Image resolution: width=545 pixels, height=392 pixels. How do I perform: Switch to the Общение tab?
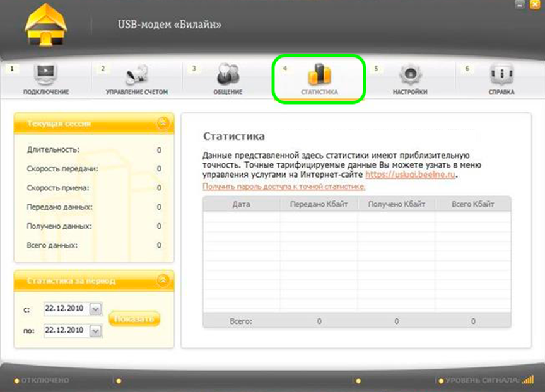228,79
